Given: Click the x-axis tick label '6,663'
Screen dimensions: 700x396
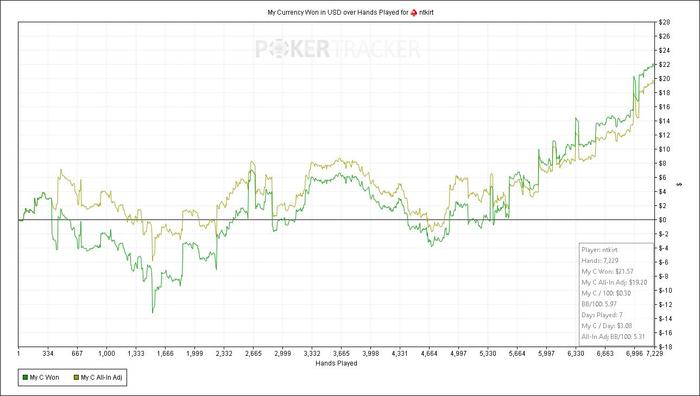Looking at the screenshot, I should pos(605,354).
